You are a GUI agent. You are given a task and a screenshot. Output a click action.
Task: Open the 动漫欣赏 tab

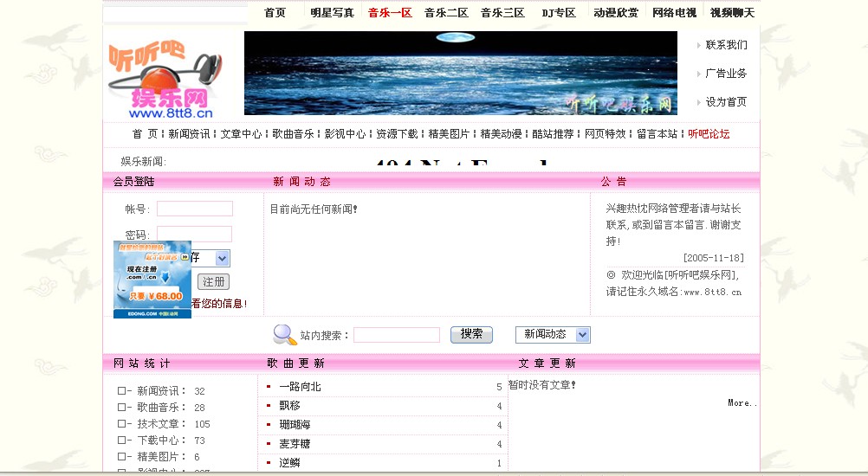[616, 12]
